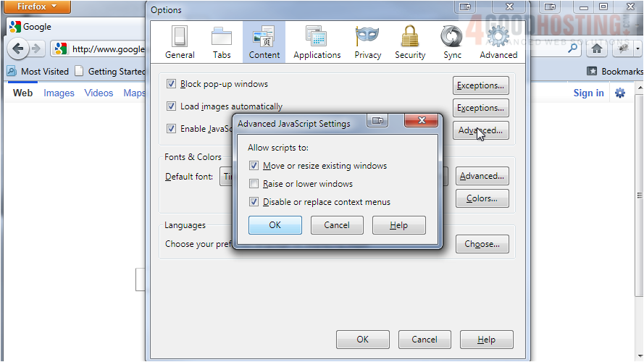Image resolution: width=644 pixels, height=362 pixels.
Task: Select the Applications panel icon
Action: [317, 42]
